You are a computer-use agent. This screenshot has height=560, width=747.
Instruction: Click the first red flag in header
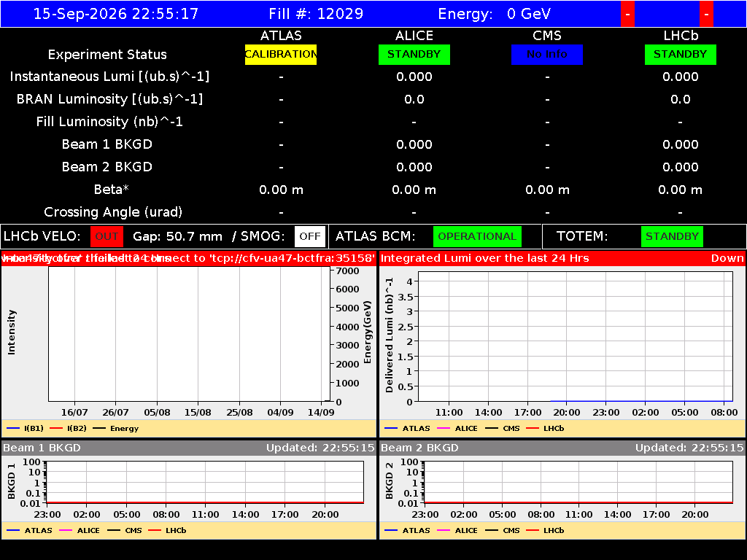click(x=627, y=14)
